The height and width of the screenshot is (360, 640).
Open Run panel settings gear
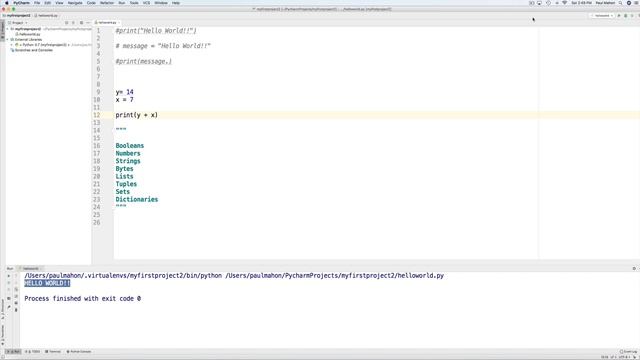coord(634,269)
